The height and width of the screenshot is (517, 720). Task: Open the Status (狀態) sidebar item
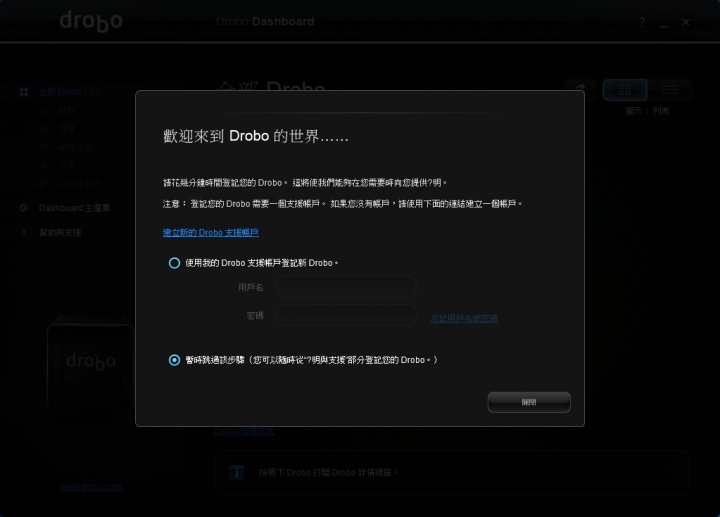pyautogui.click(x=67, y=110)
